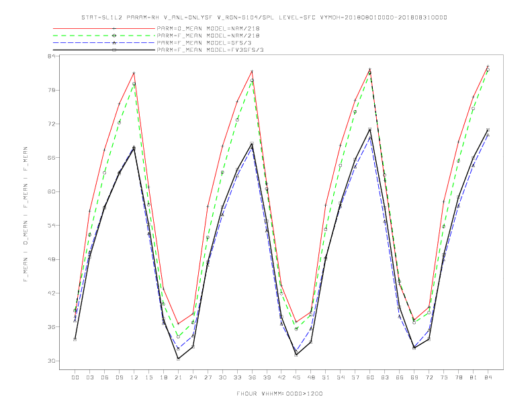This screenshot has height=411, width=532.
Task: Click y-axis tick value 36
Action: click(x=52, y=327)
